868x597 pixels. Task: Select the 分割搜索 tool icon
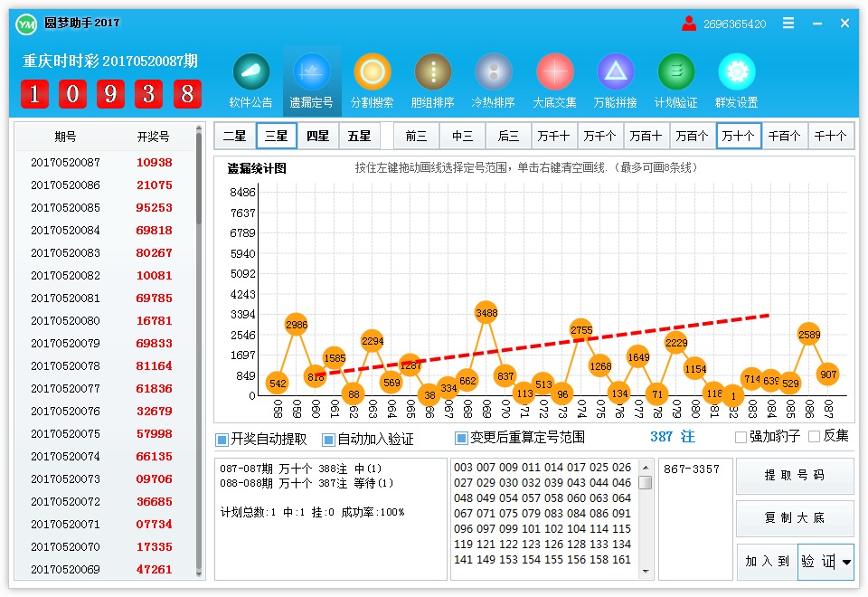pos(372,72)
